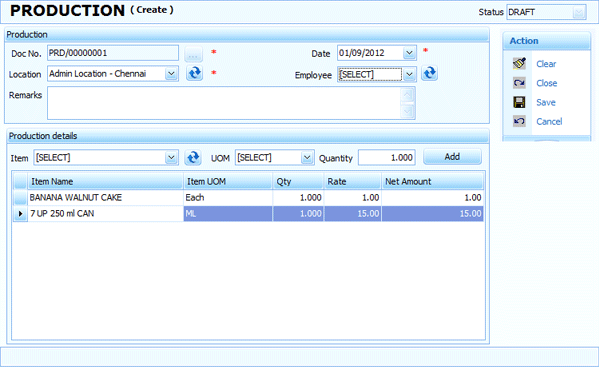Expand the UOM dropdown arrow
This screenshot has width=599, height=367.
tap(307, 157)
